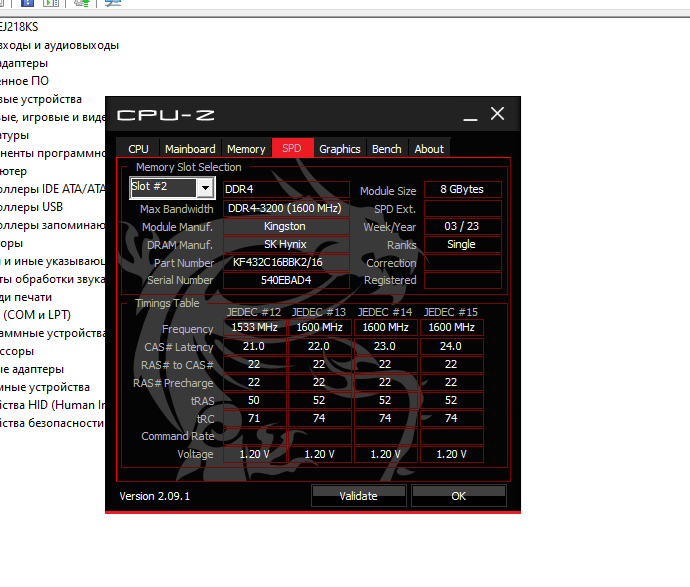Screen dimensions: 690x587
Task: Click the 22.0 CAS# Latency value
Action: [x=319, y=346]
